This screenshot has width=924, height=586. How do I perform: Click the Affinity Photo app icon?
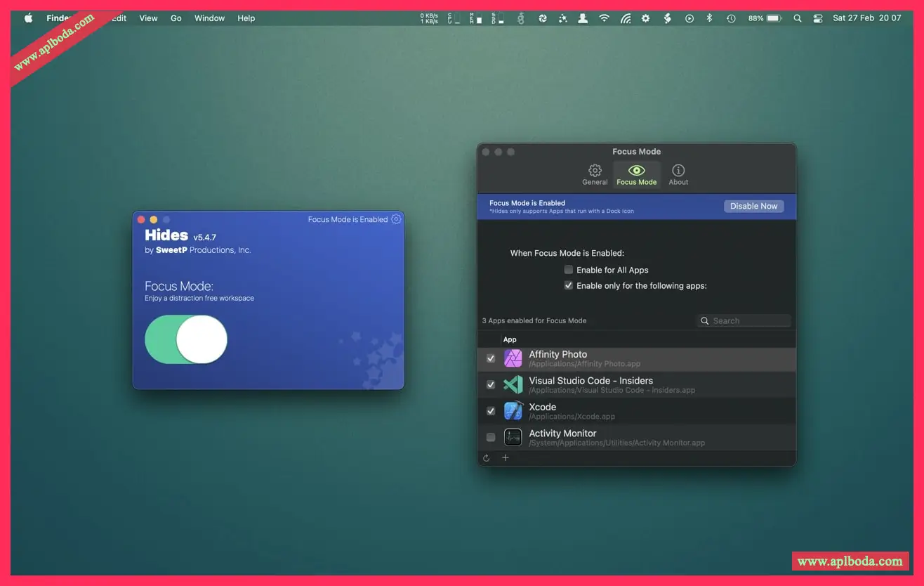coord(513,358)
